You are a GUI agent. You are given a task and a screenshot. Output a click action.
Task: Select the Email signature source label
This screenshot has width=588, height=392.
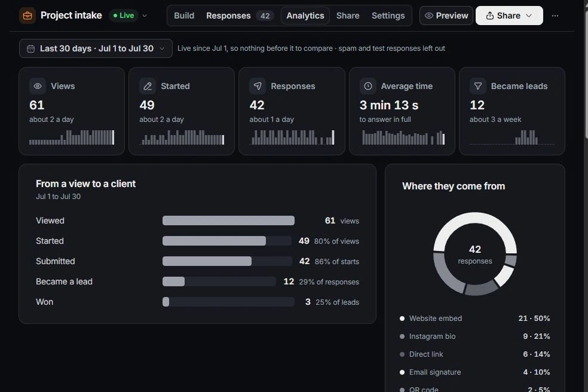(435, 372)
